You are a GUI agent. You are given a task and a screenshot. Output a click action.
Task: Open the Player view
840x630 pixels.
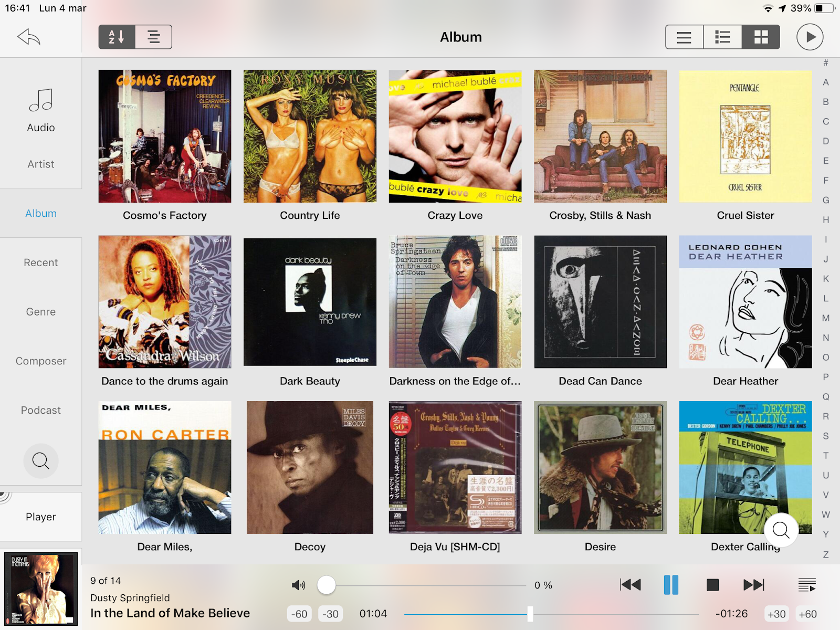tap(41, 517)
